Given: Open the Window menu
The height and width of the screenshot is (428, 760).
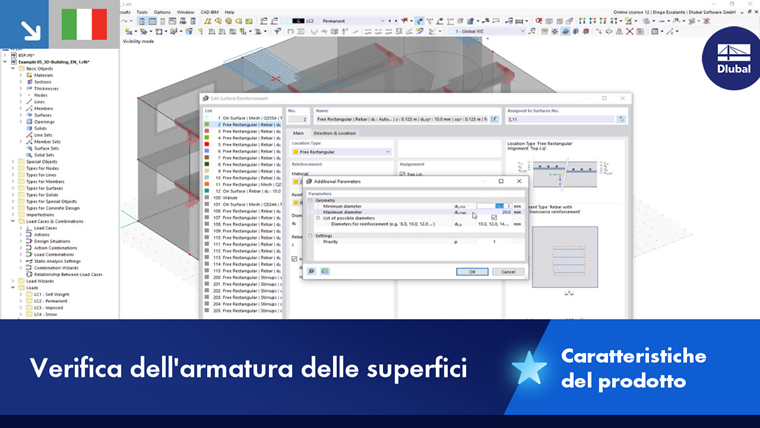Looking at the screenshot, I should coord(185,12).
